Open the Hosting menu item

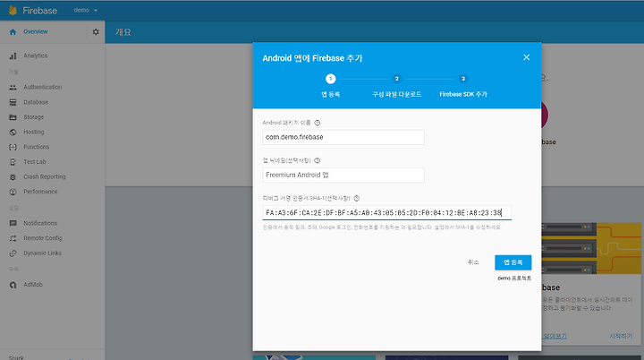coord(34,132)
